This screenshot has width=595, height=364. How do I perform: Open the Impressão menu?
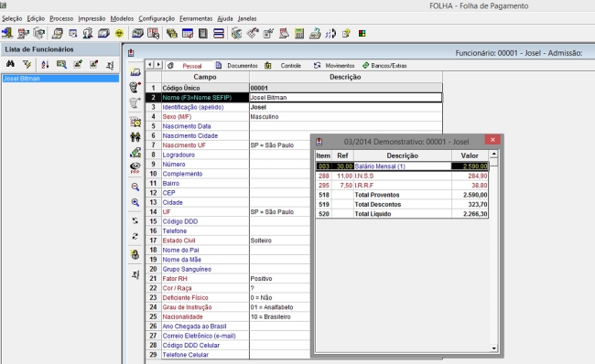pos(92,18)
